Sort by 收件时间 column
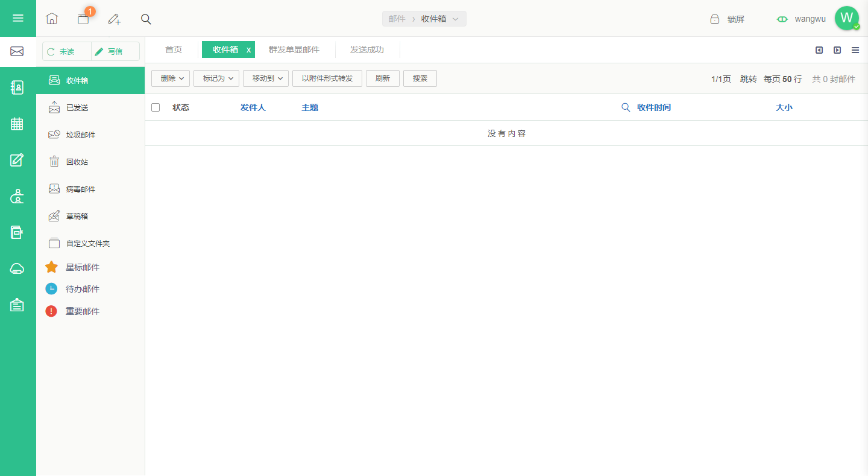The height and width of the screenshot is (476, 868). click(x=654, y=107)
